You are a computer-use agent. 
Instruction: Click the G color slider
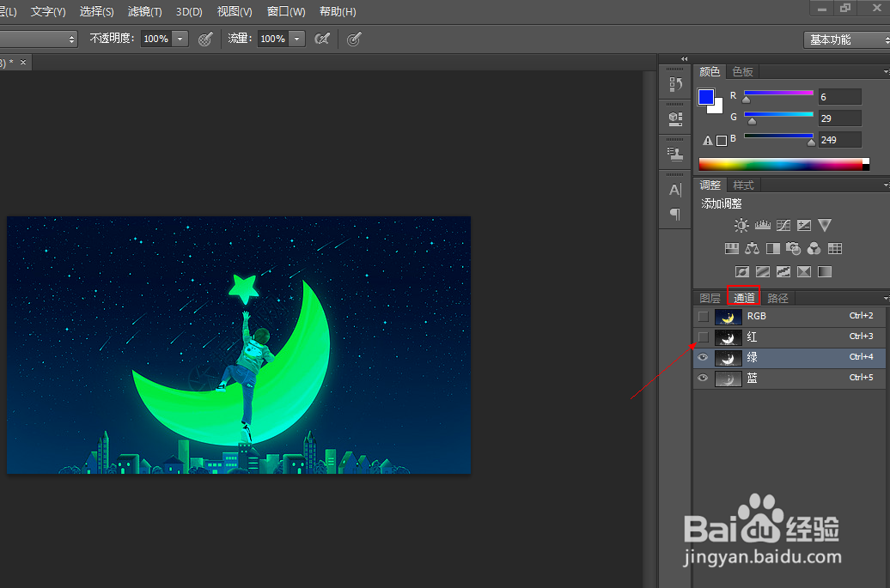778,115
